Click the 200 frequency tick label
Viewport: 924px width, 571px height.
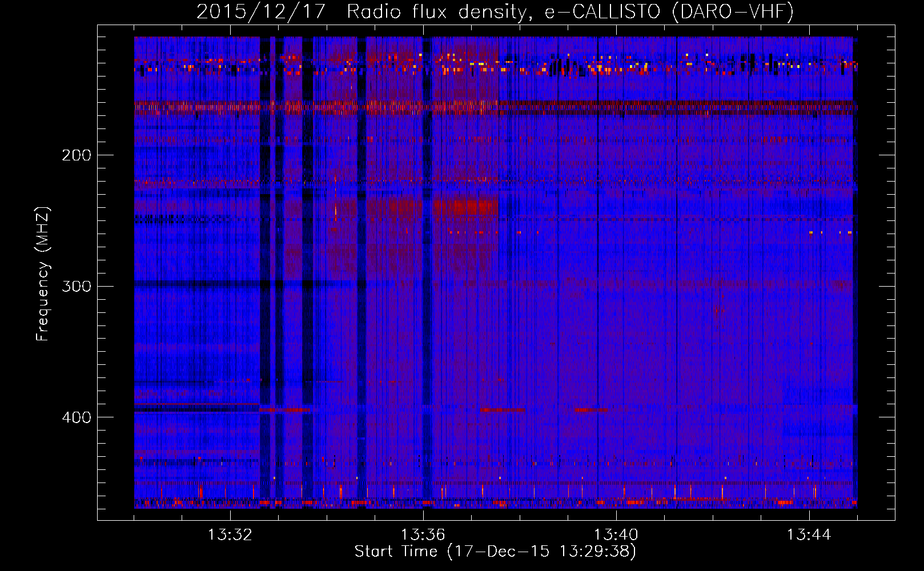77,155
